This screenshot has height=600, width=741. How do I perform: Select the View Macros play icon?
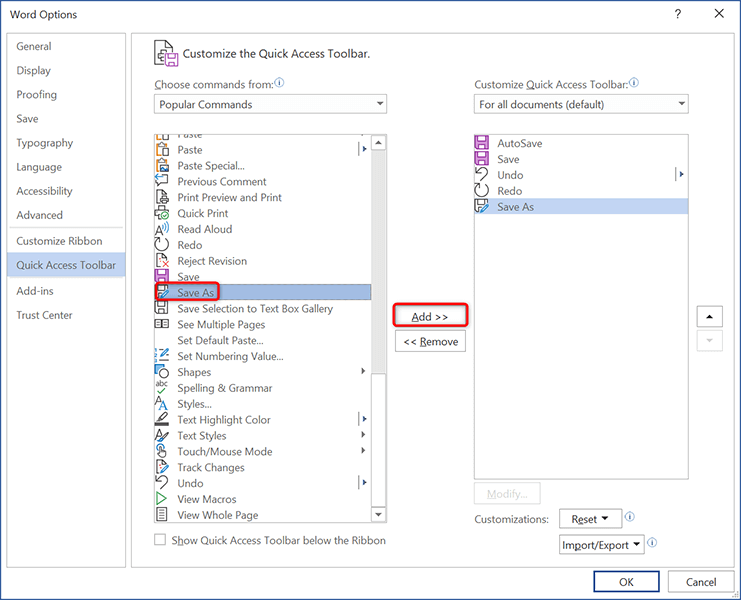(162, 499)
